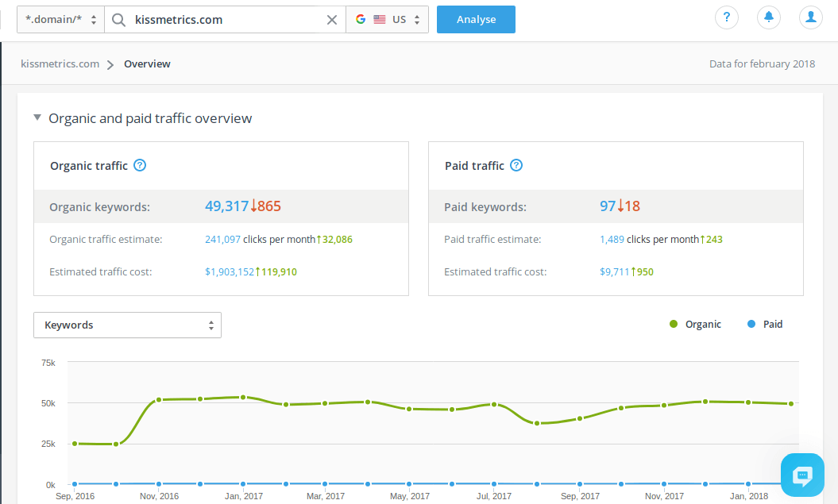Clear the kissmetrics.com search with X icon
This screenshot has width=838, height=504.
332,20
